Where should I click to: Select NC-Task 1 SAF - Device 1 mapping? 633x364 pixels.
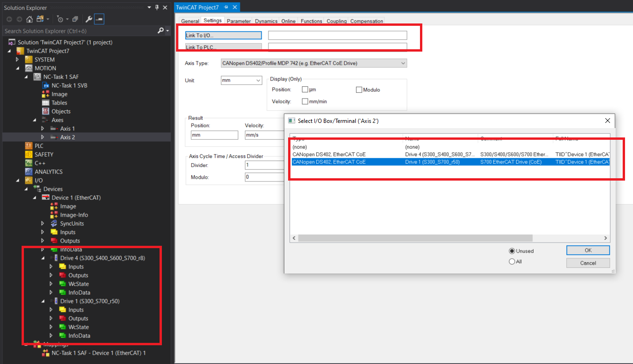point(99,353)
